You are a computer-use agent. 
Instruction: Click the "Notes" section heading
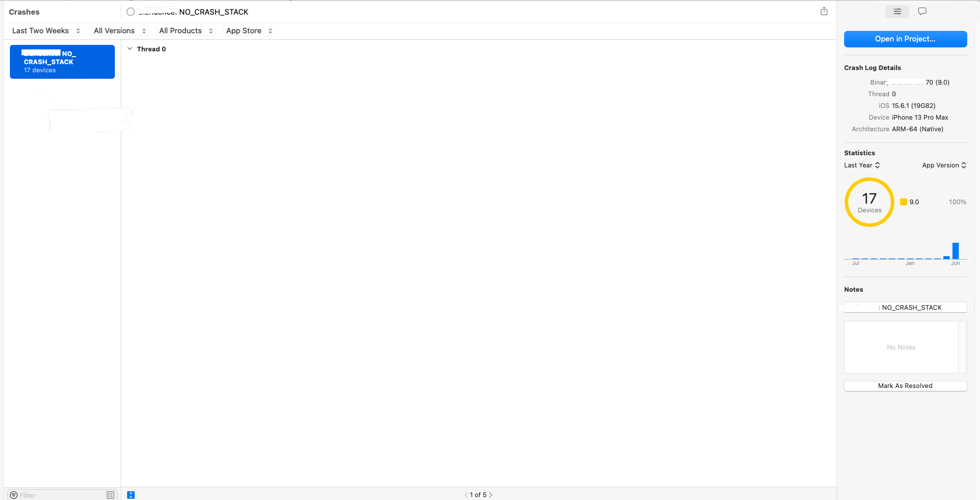tap(853, 289)
